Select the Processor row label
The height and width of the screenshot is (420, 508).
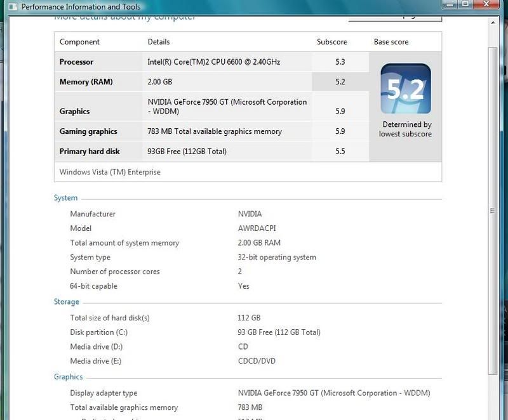(76, 62)
